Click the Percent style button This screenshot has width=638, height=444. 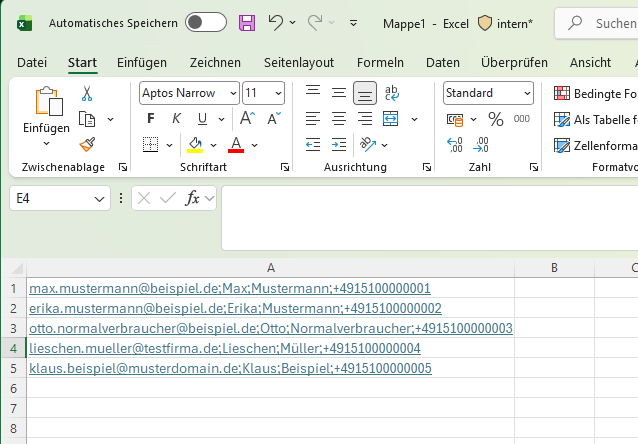coord(495,119)
